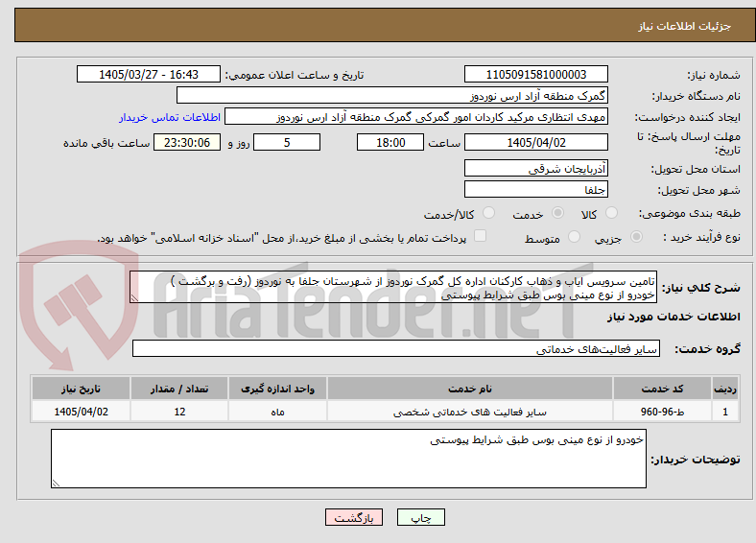The width and height of the screenshot is (756, 543).
Task: Select the خدمت radio button
Action: click(x=557, y=213)
